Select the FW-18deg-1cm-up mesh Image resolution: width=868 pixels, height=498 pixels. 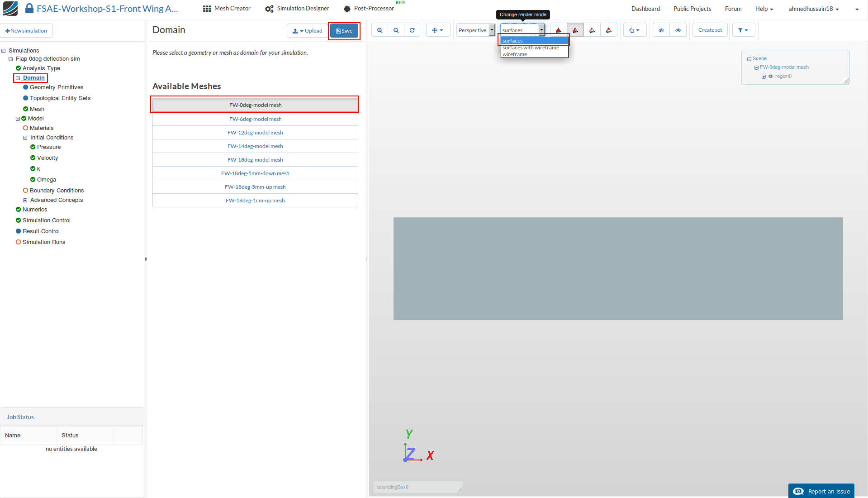(x=255, y=201)
